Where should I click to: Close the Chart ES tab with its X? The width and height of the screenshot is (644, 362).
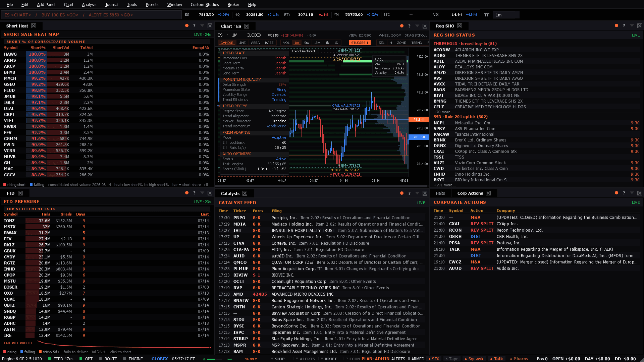click(247, 26)
